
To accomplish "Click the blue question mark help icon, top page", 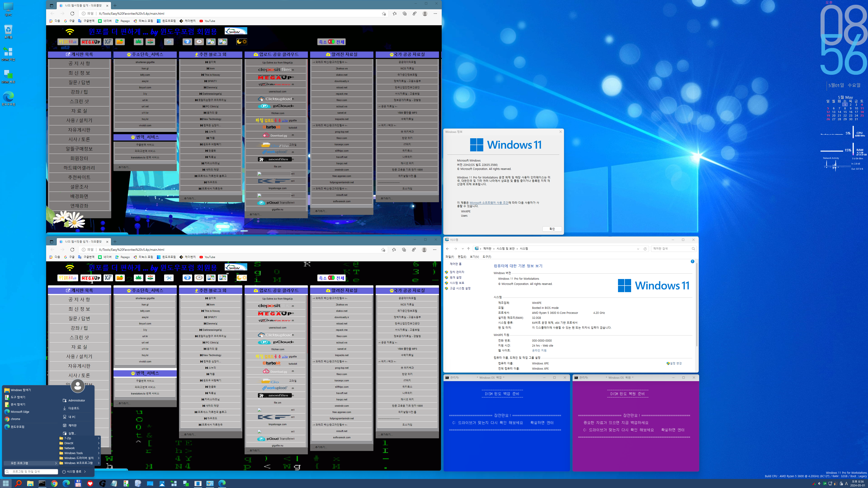I will click(187, 42).
